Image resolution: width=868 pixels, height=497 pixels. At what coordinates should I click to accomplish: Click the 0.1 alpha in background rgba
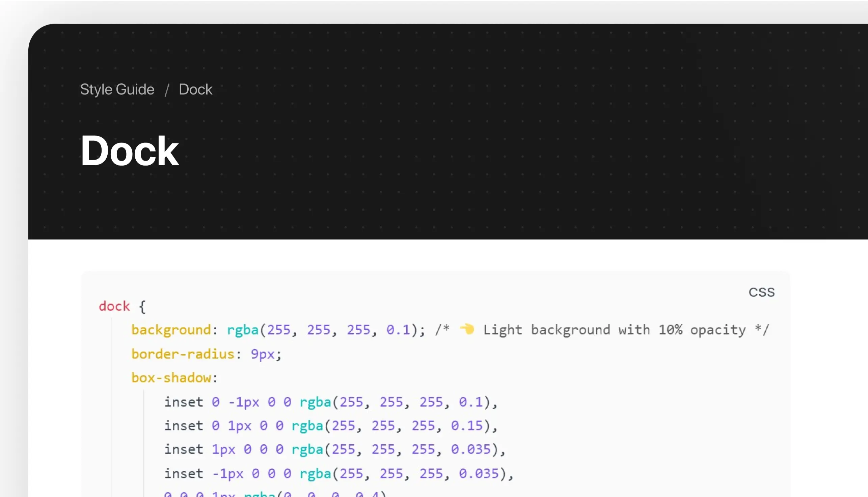[398, 330]
